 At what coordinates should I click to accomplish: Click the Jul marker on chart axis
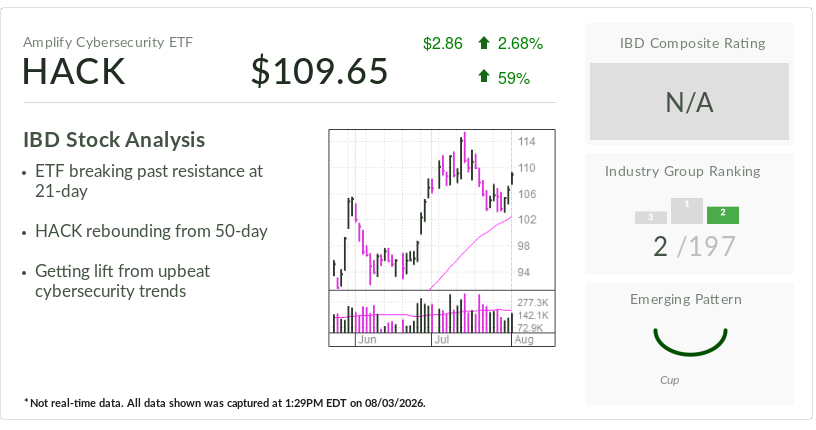441,339
